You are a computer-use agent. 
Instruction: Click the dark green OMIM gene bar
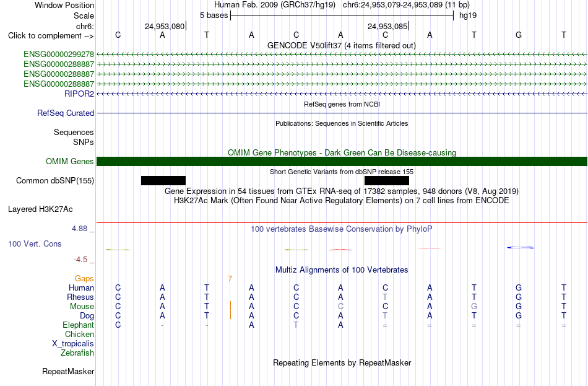342,162
